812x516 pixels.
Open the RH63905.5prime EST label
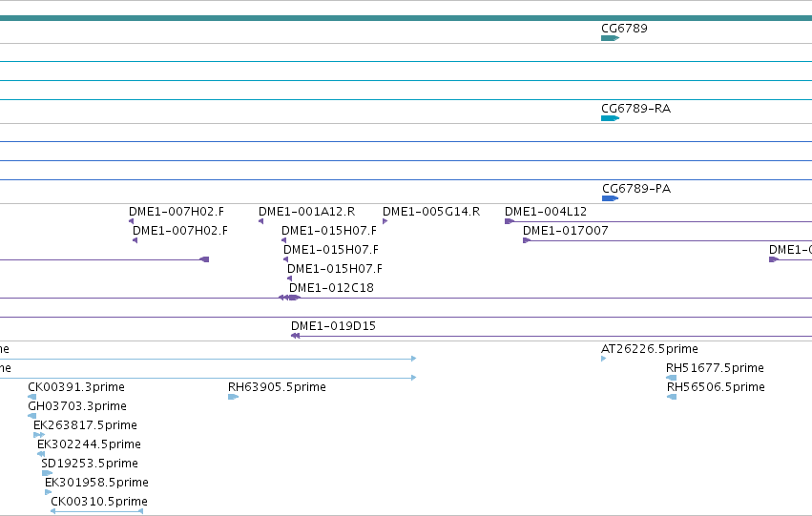point(277,387)
